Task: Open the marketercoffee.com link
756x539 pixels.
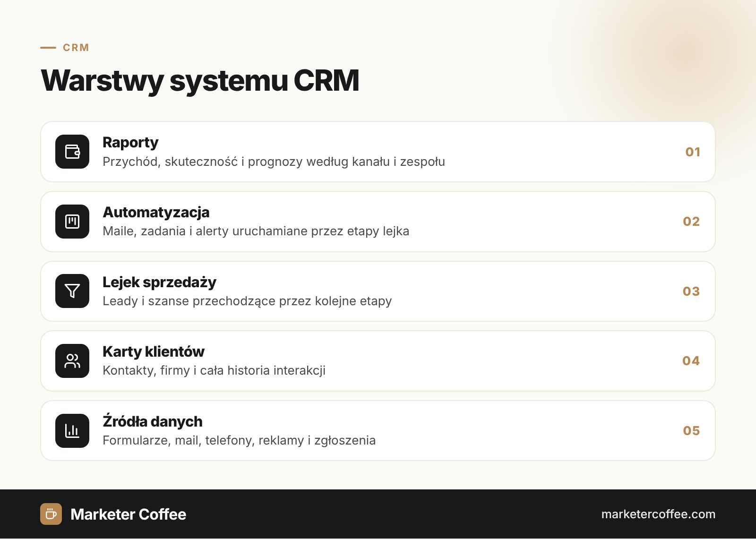Action: coord(658,514)
